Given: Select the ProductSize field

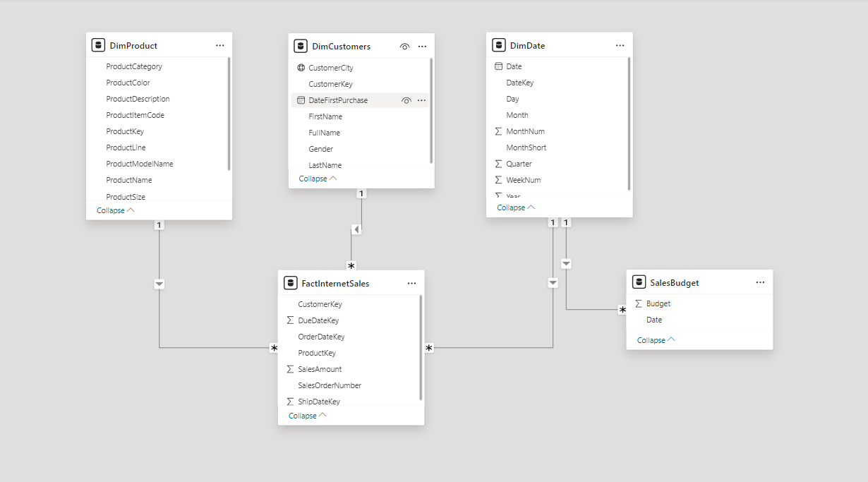Looking at the screenshot, I should pos(126,197).
